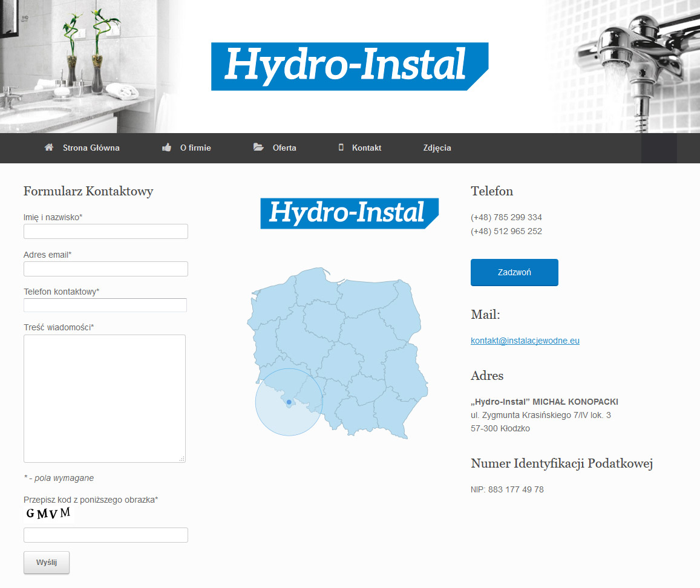Open the Oferta menu item
Image resolution: width=700 pixels, height=588 pixels.
pos(284,148)
